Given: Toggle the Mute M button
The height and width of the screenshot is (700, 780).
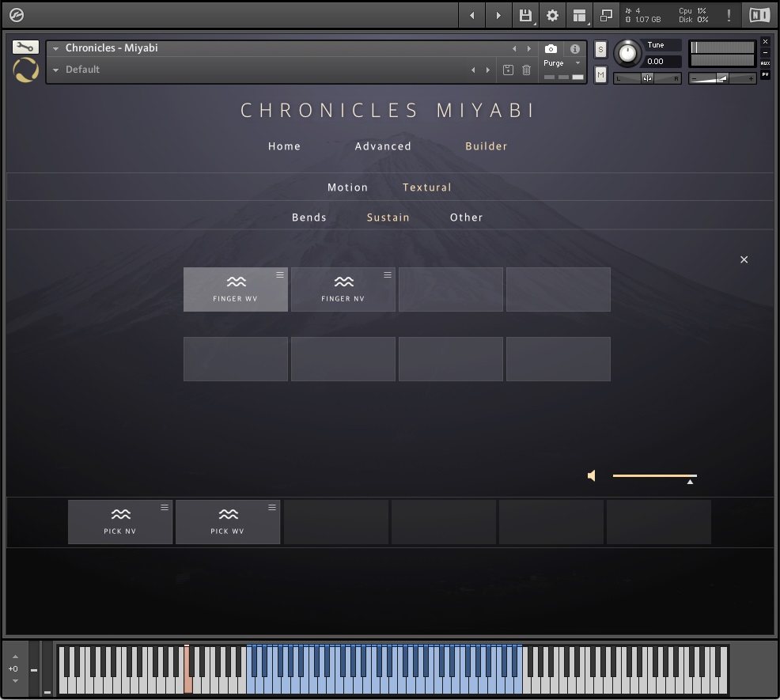Looking at the screenshot, I should [600, 74].
